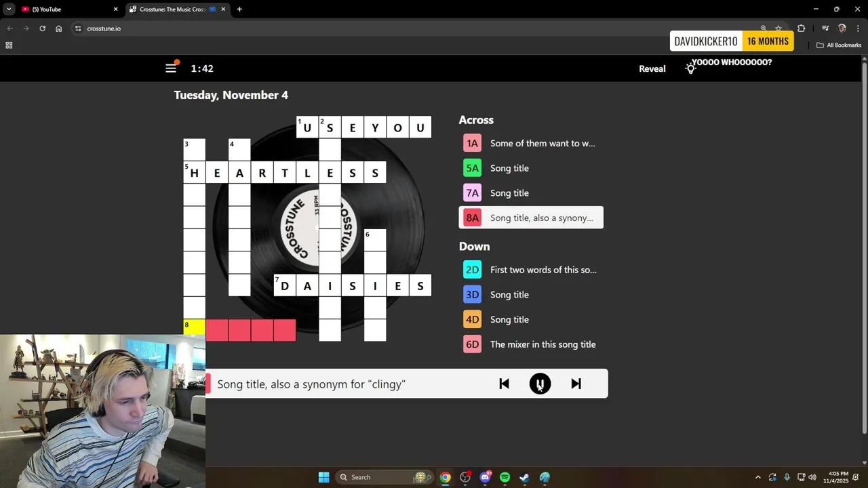Image resolution: width=868 pixels, height=488 pixels.
Task: Go to the browser home page
Action: (x=59, y=28)
